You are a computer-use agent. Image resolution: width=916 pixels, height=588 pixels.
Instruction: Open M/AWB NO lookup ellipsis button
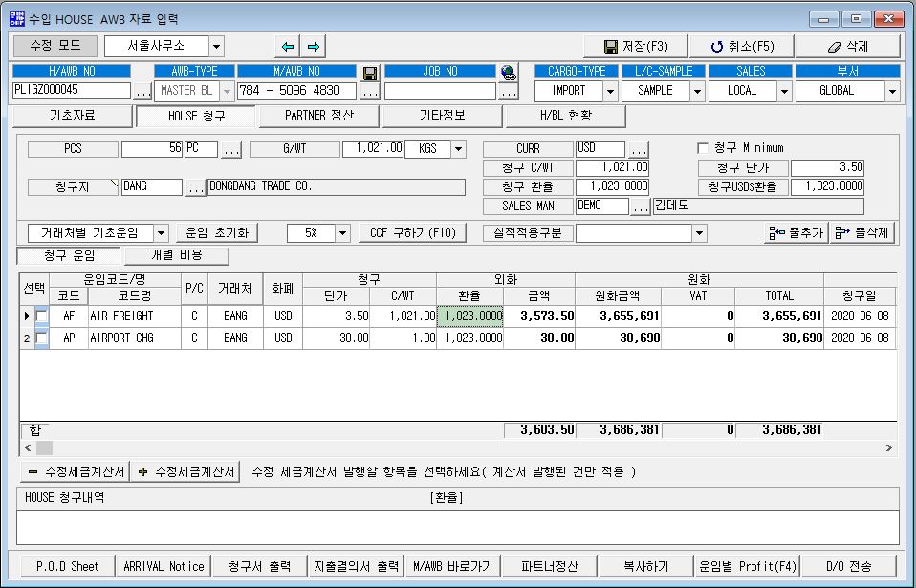(x=369, y=92)
